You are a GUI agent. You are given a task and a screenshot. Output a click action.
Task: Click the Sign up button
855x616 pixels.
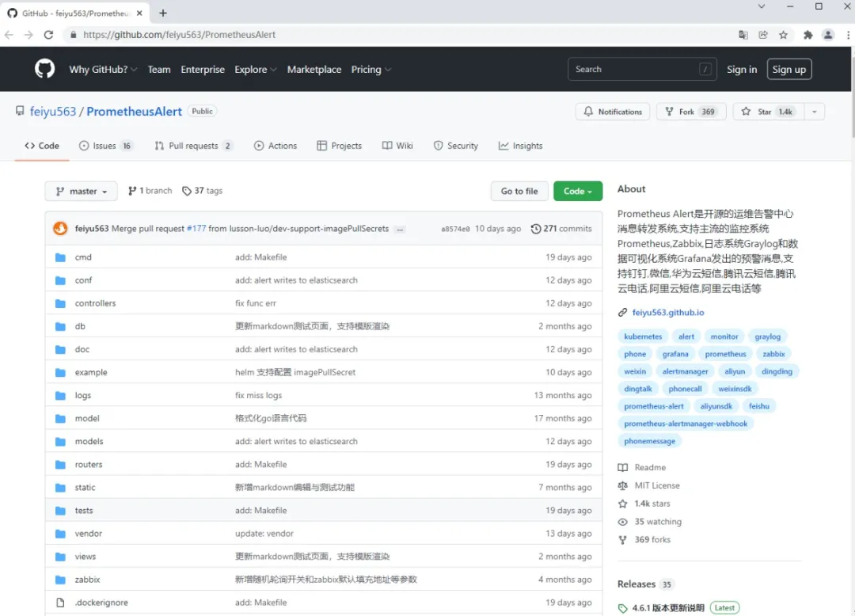click(x=789, y=69)
